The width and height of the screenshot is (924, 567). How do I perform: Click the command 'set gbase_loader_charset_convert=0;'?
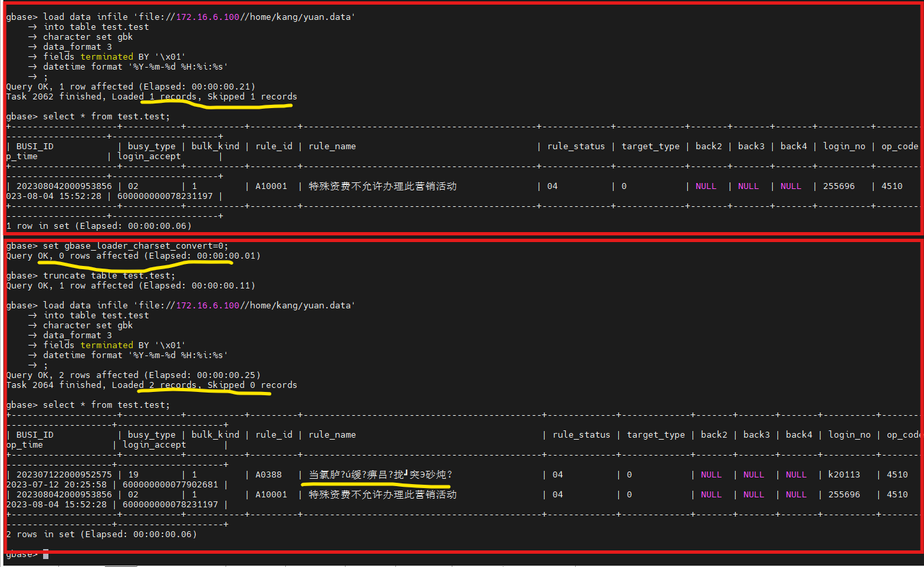(135, 246)
